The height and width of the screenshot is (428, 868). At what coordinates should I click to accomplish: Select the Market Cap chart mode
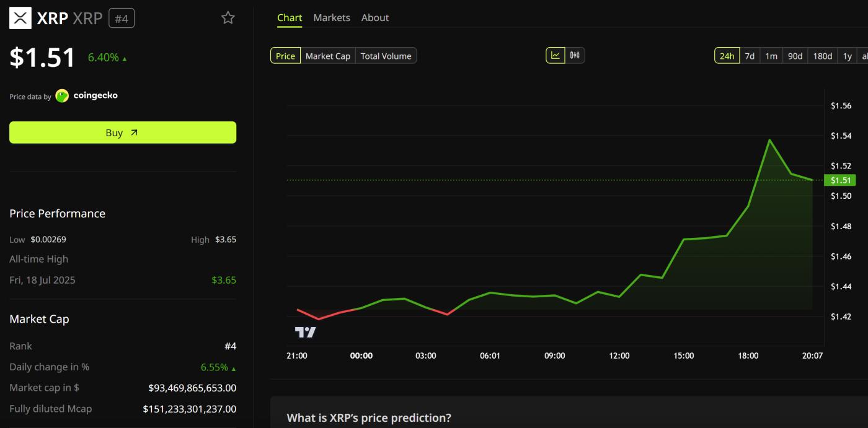[x=328, y=56]
